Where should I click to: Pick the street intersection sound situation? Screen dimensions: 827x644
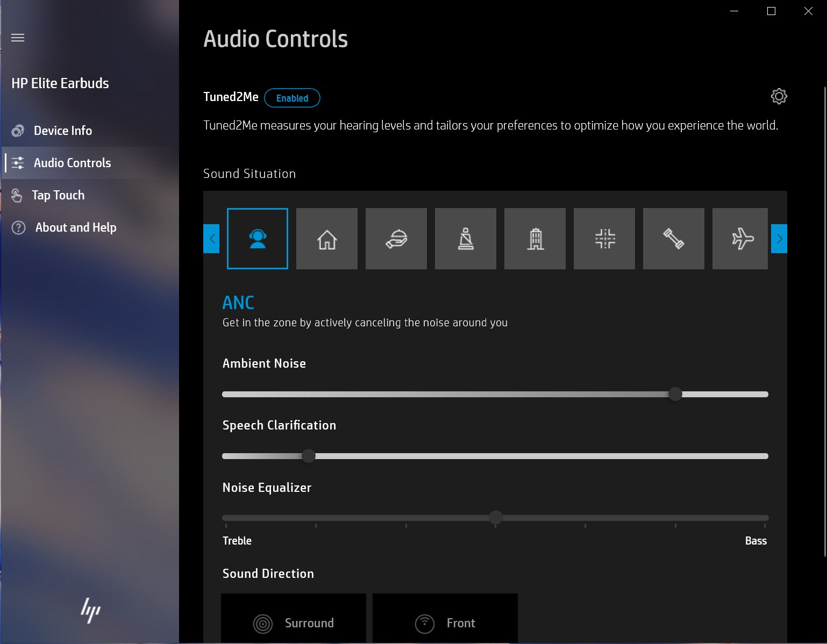(x=604, y=239)
